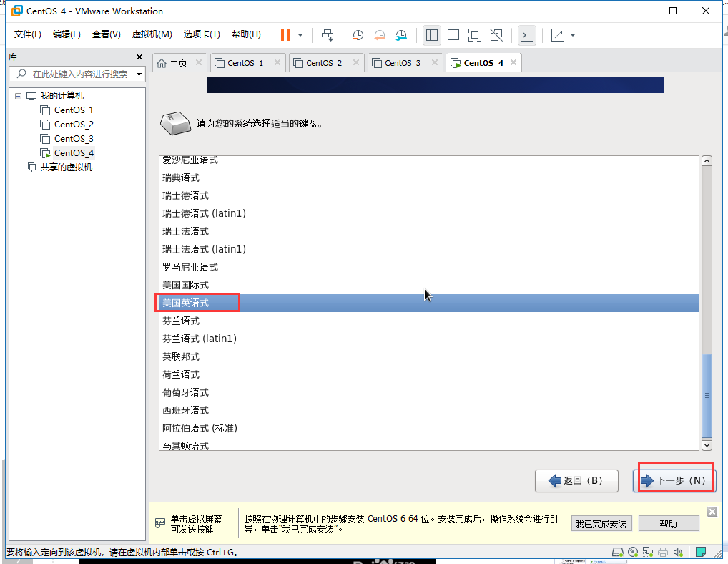Select 阿拉伯语式 (标准) keyboard layout
This screenshot has height=564, width=728.
click(x=428, y=428)
